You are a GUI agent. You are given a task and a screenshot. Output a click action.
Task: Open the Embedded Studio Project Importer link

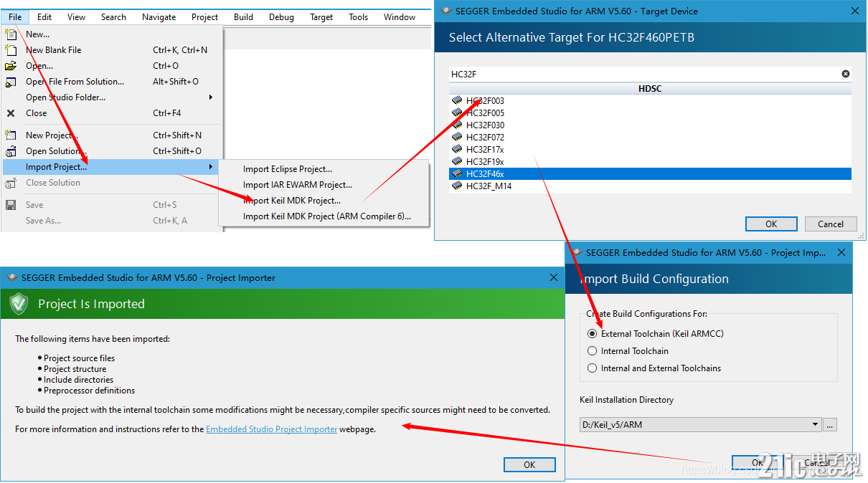[271, 429]
